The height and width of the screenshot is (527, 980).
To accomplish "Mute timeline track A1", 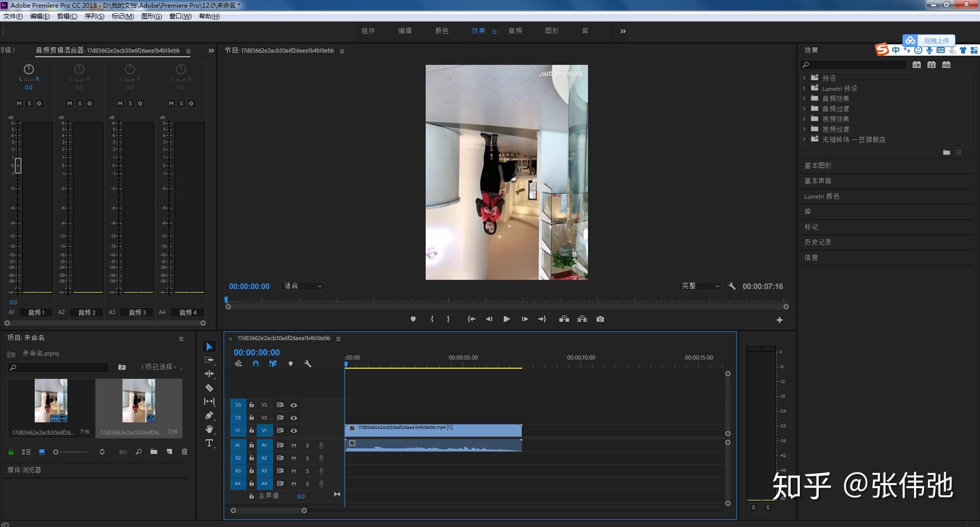I will (x=293, y=445).
